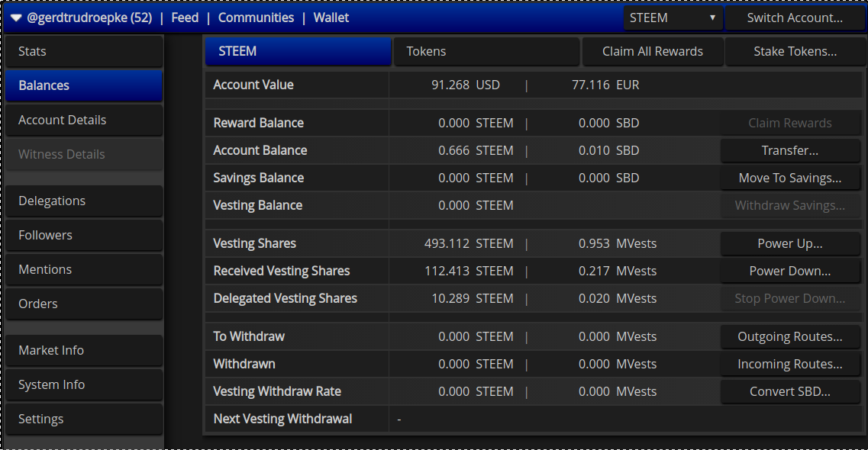Click Move To Savings... button
The image size is (868, 450).
pyautogui.click(x=790, y=178)
